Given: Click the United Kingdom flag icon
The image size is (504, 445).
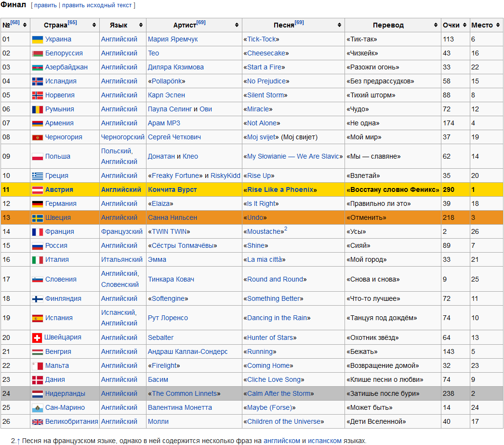Looking at the screenshot, I should (x=38, y=422).
